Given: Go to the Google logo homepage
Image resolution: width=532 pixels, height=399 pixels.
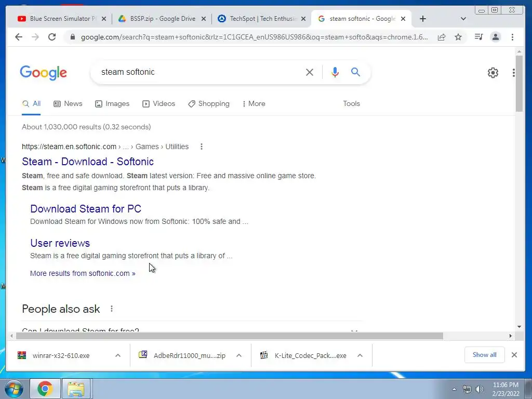Looking at the screenshot, I should 44,73.
